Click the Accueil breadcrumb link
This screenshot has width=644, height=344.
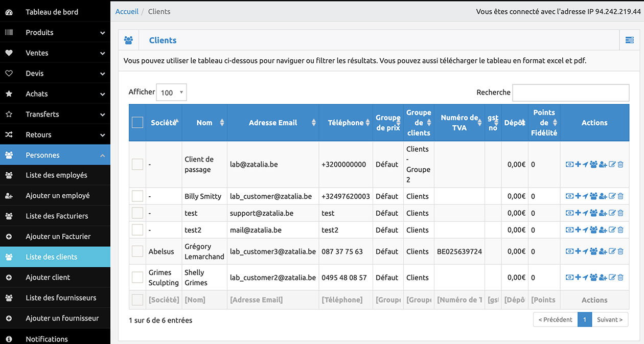(x=127, y=11)
